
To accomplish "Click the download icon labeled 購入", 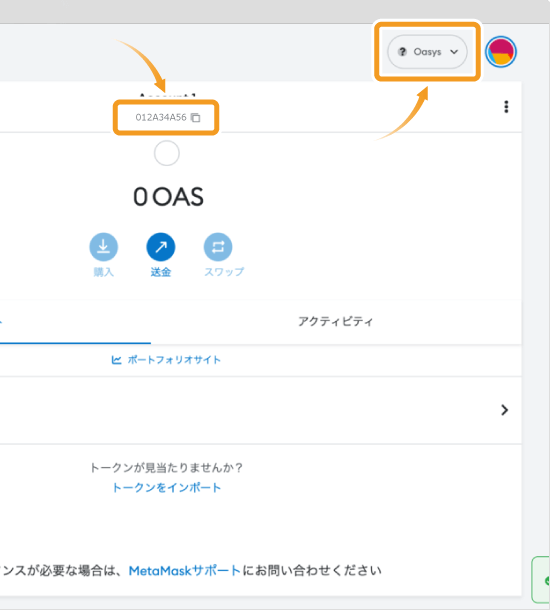I will coord(103,247).
